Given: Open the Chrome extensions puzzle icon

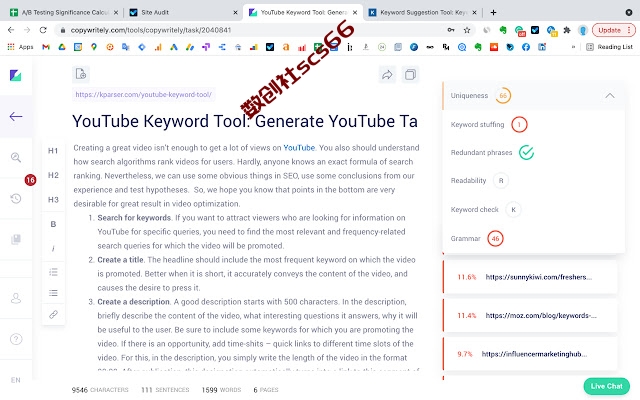Looking at the screenshot, I should 567,30.
